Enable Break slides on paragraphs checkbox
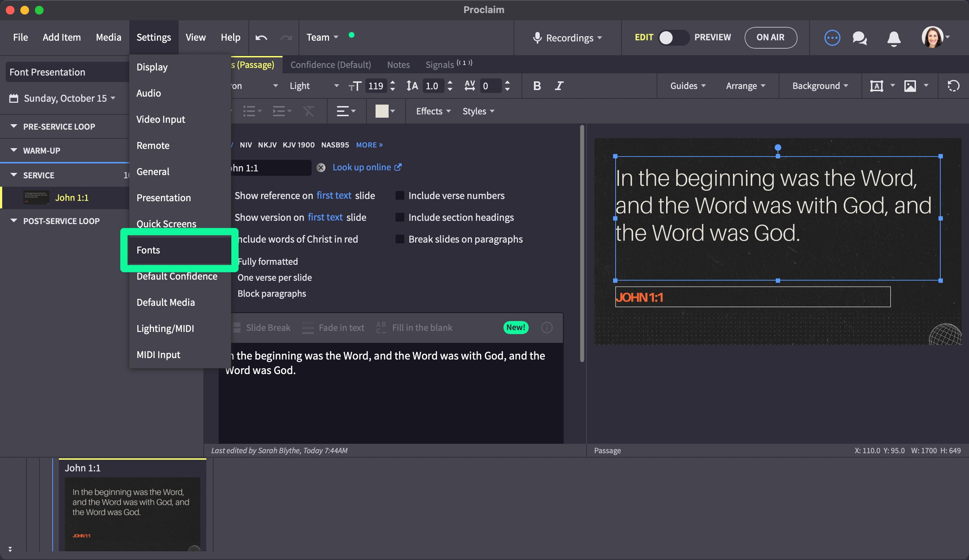Screen dimensions: 969x560 [x=400, y=239]
